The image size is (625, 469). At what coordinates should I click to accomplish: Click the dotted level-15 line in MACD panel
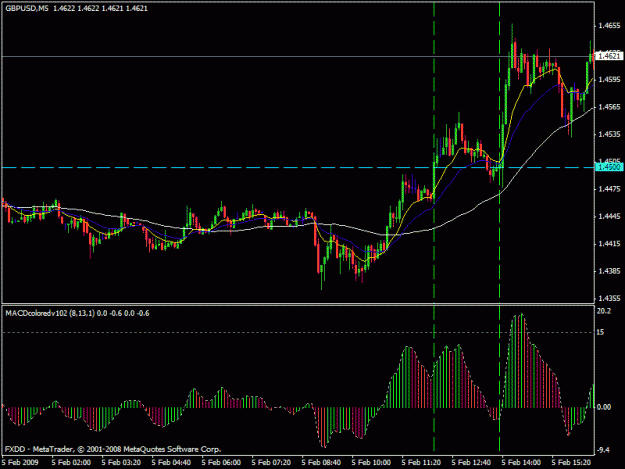tap(298, 332)
